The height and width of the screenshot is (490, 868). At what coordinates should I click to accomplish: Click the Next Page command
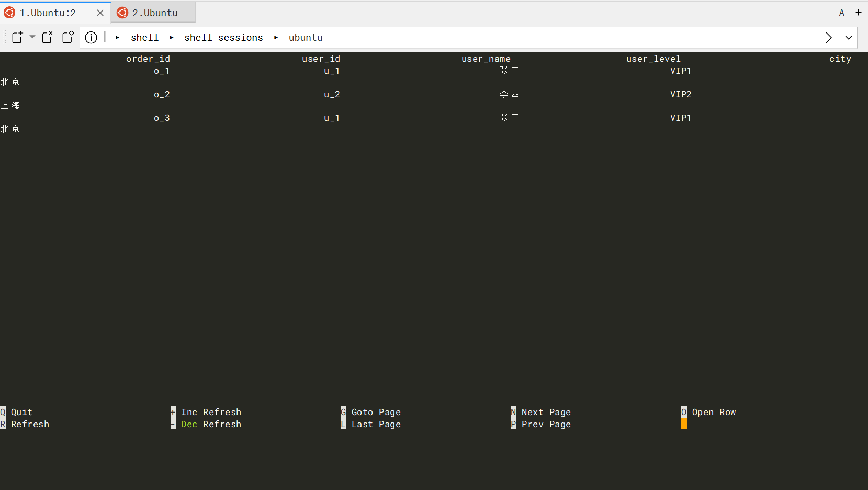[x=546, y=412]
